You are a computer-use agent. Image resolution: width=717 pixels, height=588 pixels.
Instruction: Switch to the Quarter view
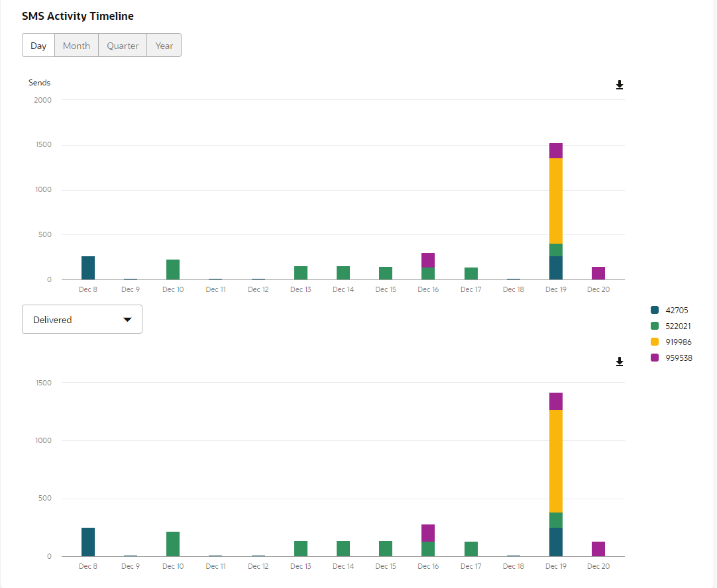point(122,45)
